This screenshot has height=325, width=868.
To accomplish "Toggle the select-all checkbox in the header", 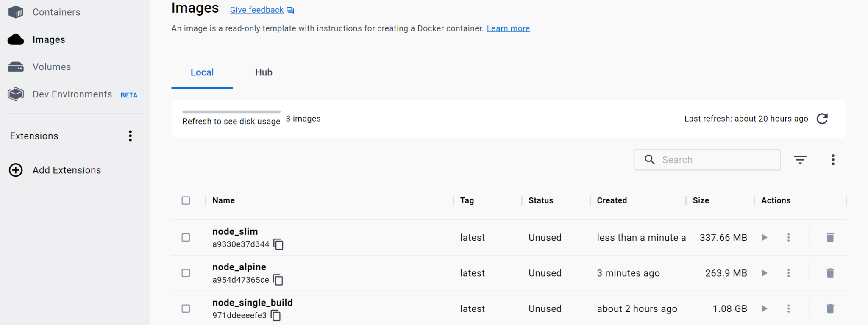I will [186, 200].
